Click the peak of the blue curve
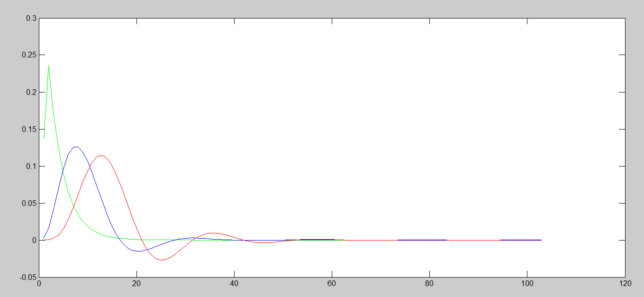 click(x=76, y=147)
